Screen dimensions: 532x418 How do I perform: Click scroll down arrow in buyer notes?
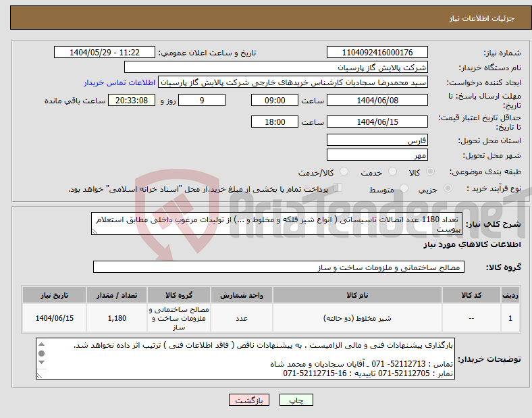(41, 363)
